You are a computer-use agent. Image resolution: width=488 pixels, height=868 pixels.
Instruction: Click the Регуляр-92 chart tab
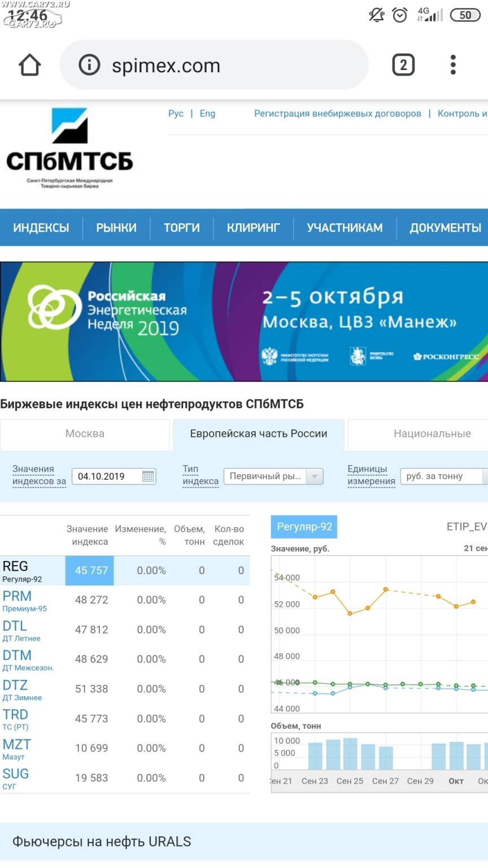click(x=304, y=527)
